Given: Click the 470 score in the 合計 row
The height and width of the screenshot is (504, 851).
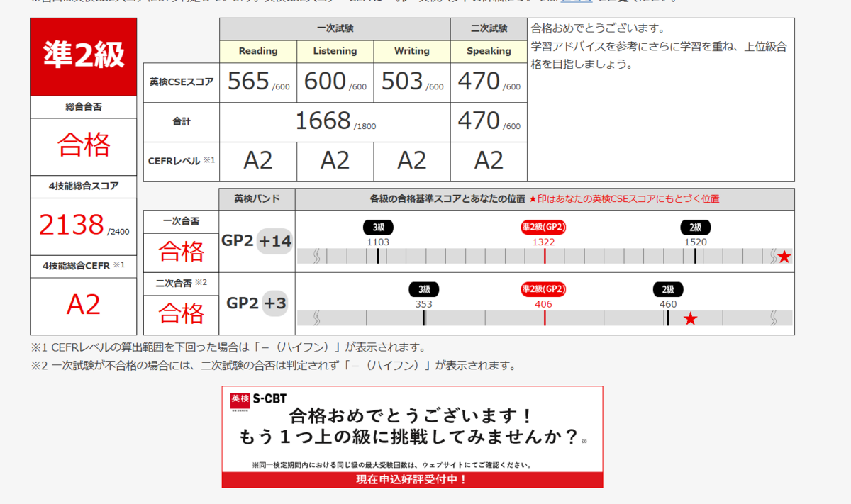Looking at the screenshot, I should click(479, 121).
